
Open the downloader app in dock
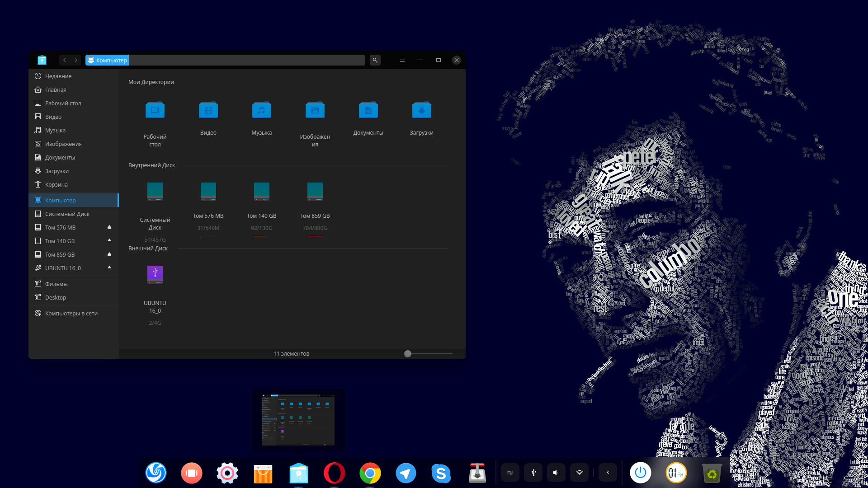pyautogui.click(x=477, y=473)
